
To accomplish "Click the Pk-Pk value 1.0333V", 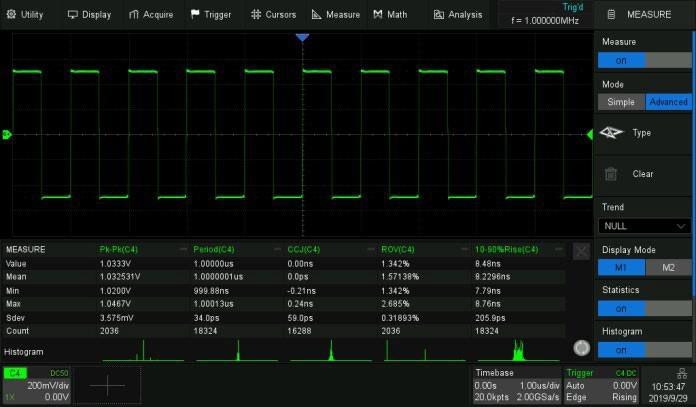I will 115,264.
